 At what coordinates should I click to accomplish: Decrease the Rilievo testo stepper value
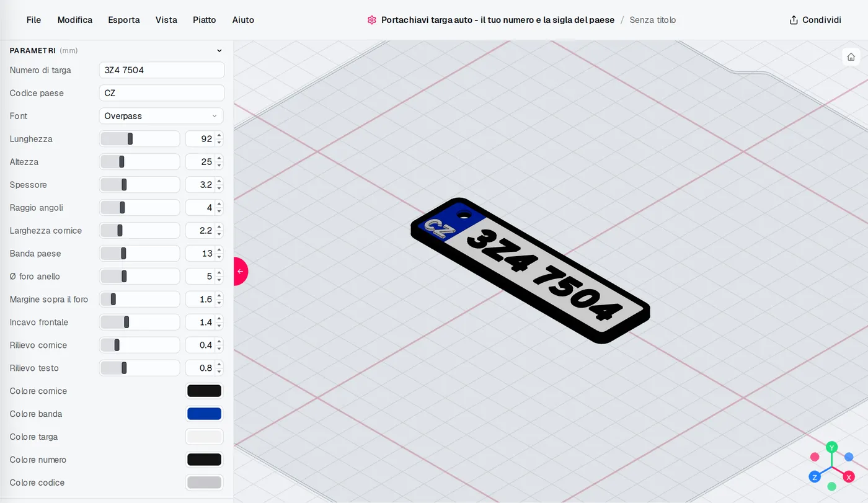point(219,372)
